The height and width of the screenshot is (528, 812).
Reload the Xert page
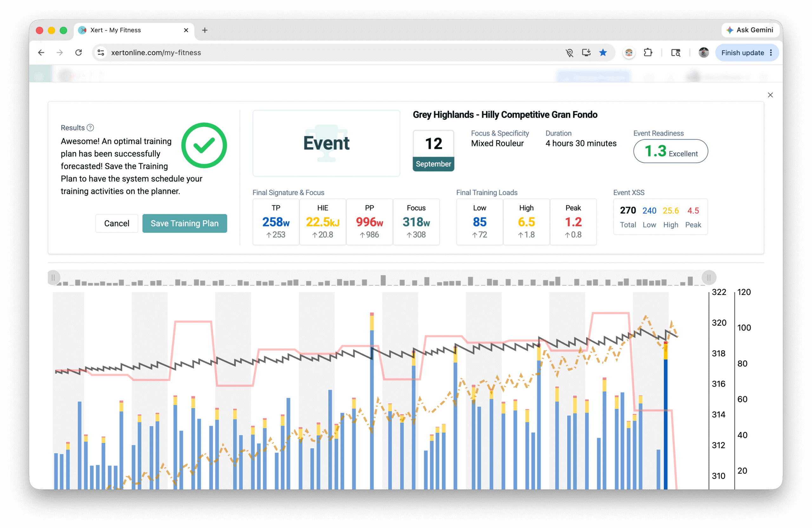click(78, 53)
